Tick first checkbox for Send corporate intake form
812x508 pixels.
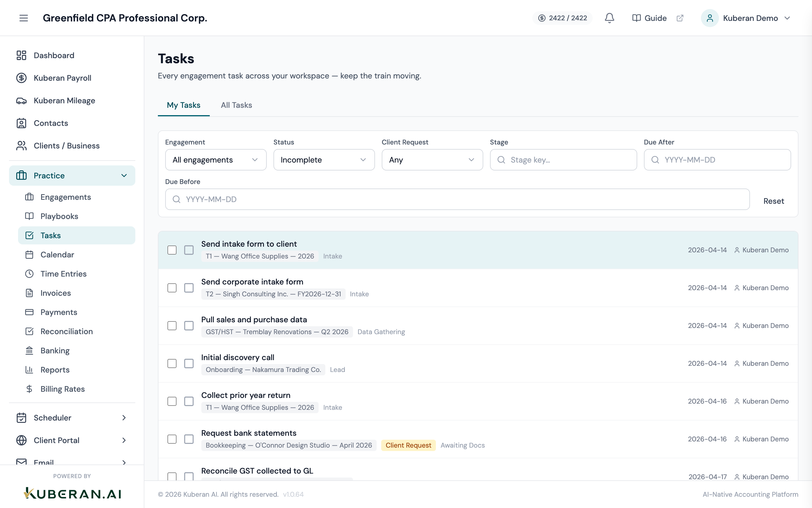(x=172, y=288)
